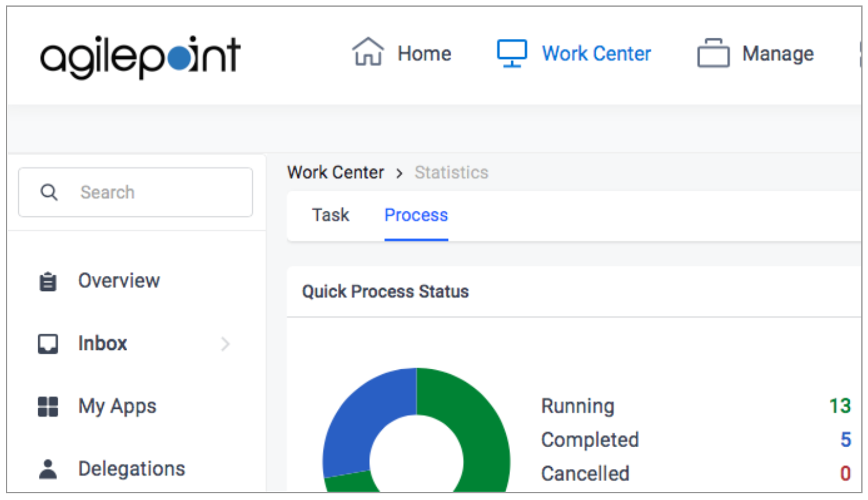Click the Work Center breadcrumb link
The width and height of the screenshot is (868, 500).
tap(336, 173)
